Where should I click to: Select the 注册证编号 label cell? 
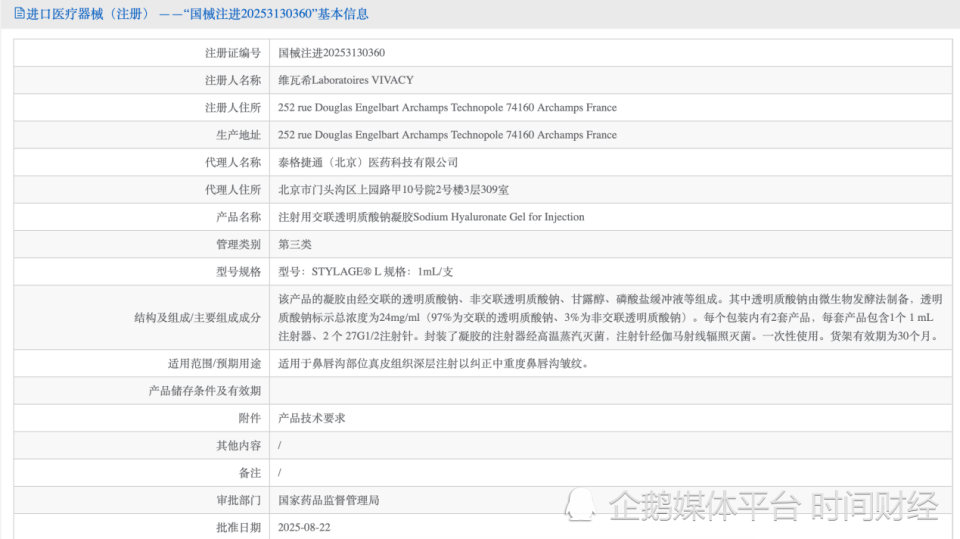[142, 53]
